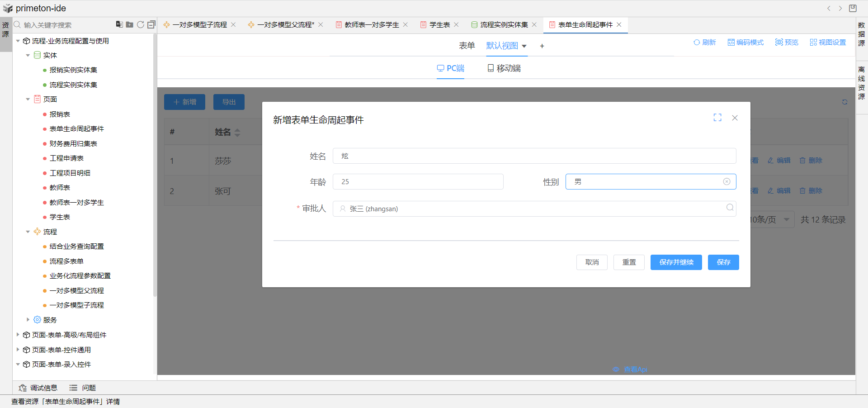Switch to the 流程实例实体集 editor tab

point(504,25)
